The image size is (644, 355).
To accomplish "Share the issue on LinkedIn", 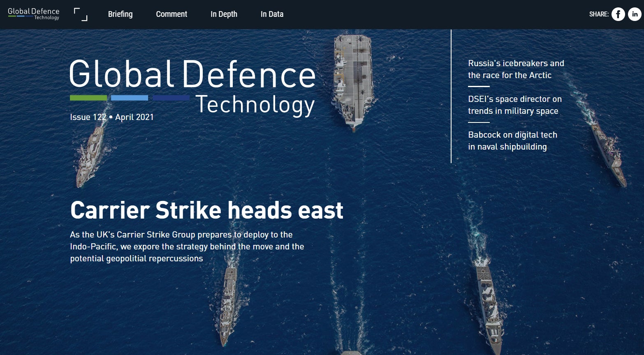I will tap(635, 14).
